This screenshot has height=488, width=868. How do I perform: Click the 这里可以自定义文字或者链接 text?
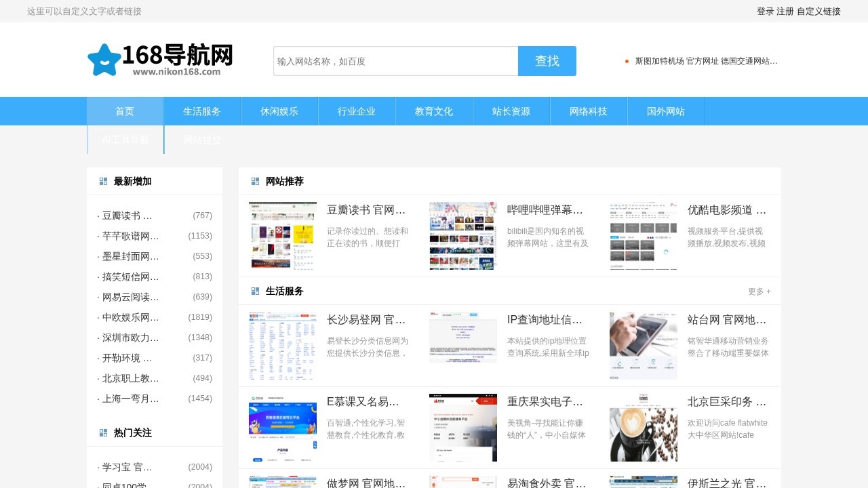[84, 12]
